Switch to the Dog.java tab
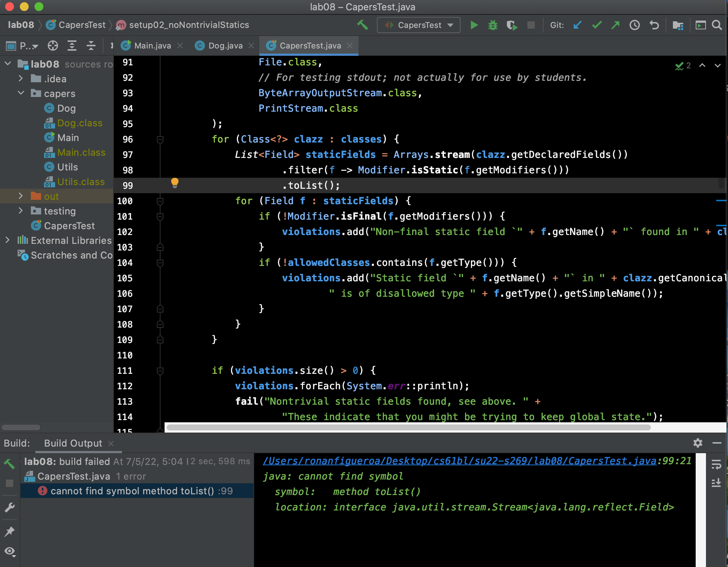Viewport: 728px width, 567px height. [x=225, y=46]
